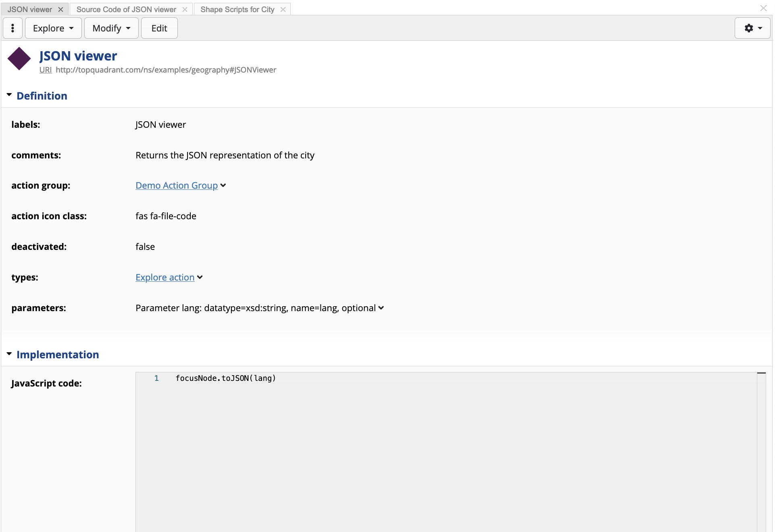Close the Shape Scripts for City tab

click(x=283, y=9)
